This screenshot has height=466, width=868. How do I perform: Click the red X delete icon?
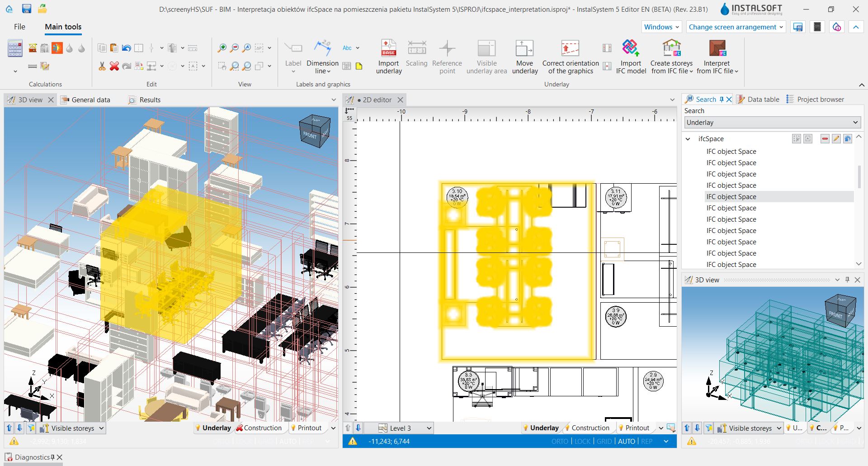[114, 66]
